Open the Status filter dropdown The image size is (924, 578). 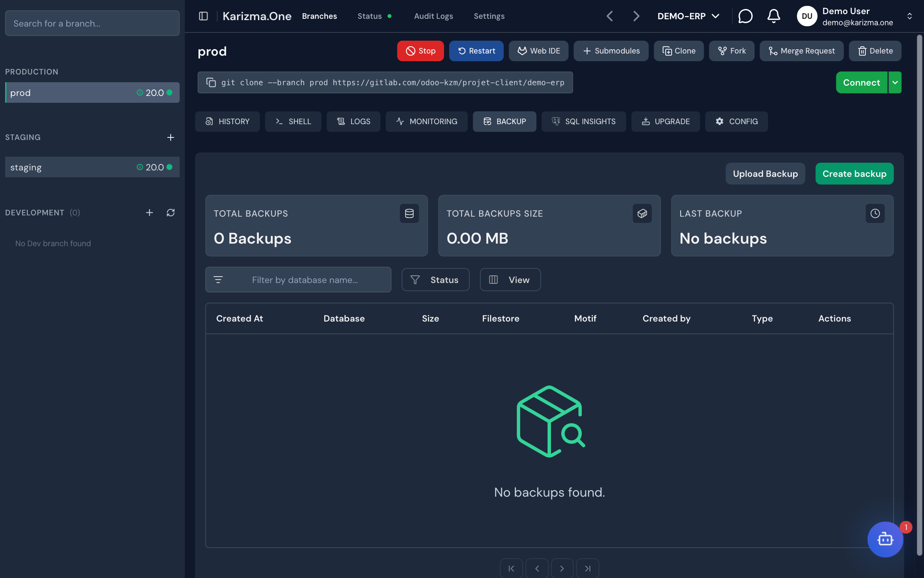435,280
